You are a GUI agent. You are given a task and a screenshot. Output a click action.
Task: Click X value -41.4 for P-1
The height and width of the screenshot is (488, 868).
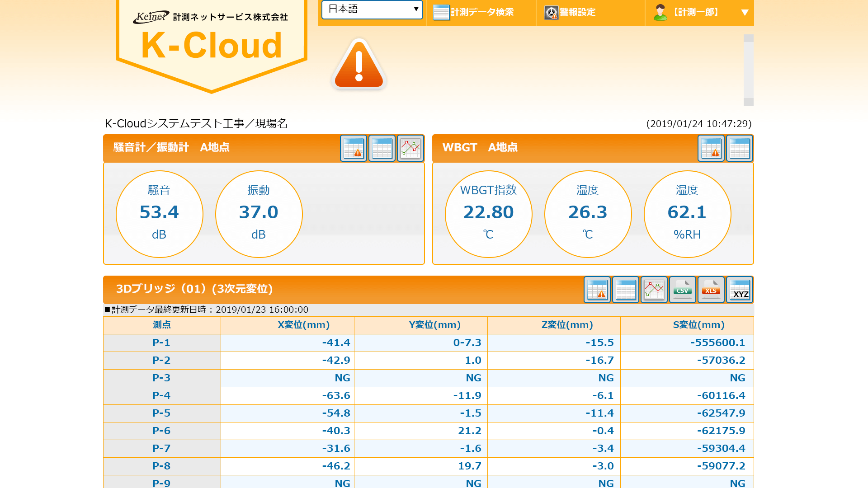pos(336,343)
